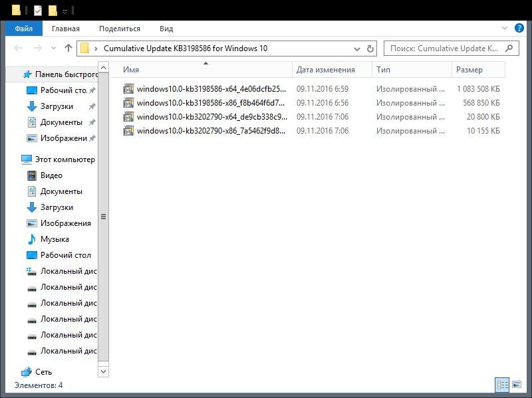The height and width of the screenshot is (398, 532).
Task: Click the date 09.11.2016 6:56
Action: [323, 103]
